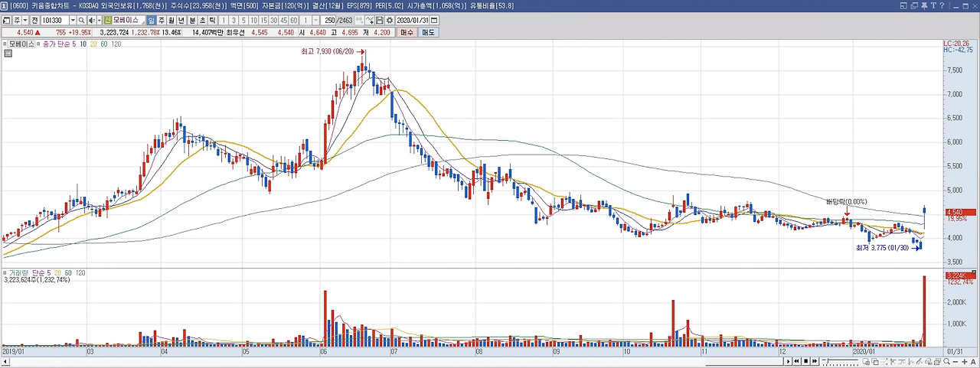Click the A auto-scale icon
The image size is (980, 368).
click(x=973, y=361)
